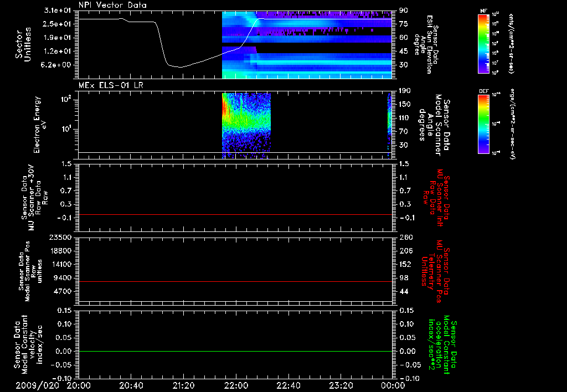Click the 1.2e+01 sector tick label
This screenshot has height=392, width=567.
57,51
